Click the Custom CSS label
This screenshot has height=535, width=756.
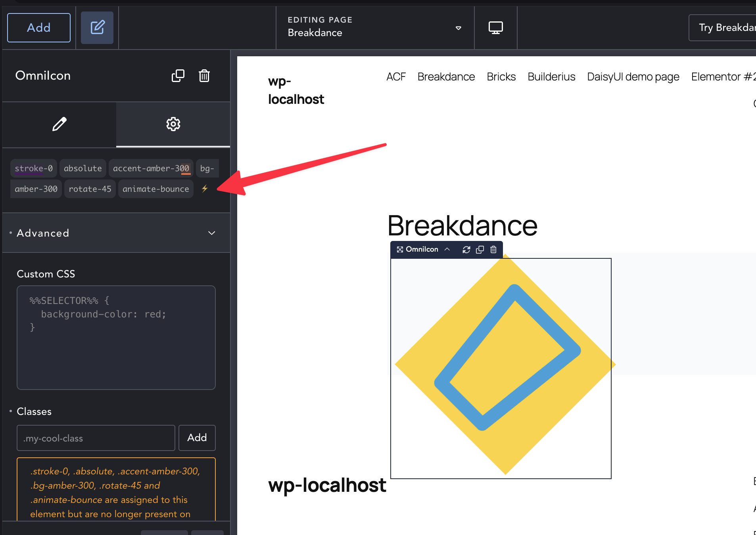pyautogui.click(x=46, y=274)
